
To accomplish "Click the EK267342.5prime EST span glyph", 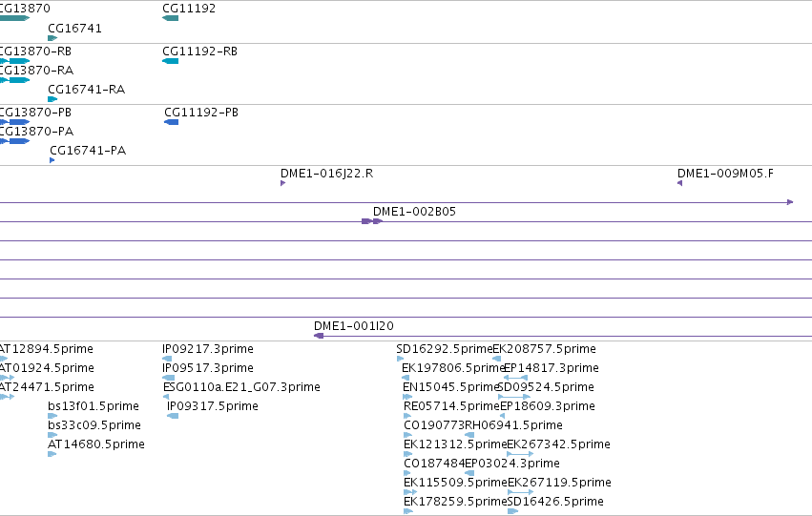I will [x=520, y=454].
